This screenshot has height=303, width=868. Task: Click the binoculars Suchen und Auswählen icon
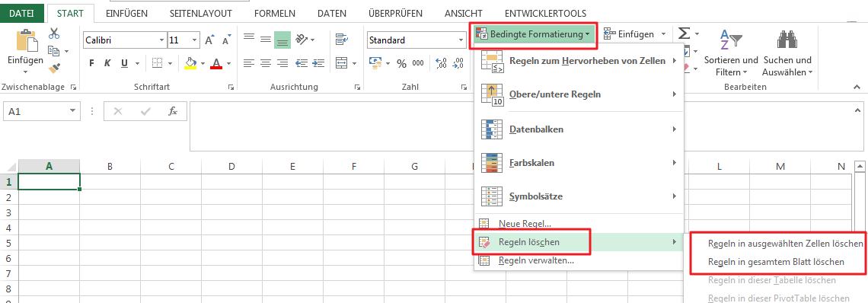tap(787, 40)
